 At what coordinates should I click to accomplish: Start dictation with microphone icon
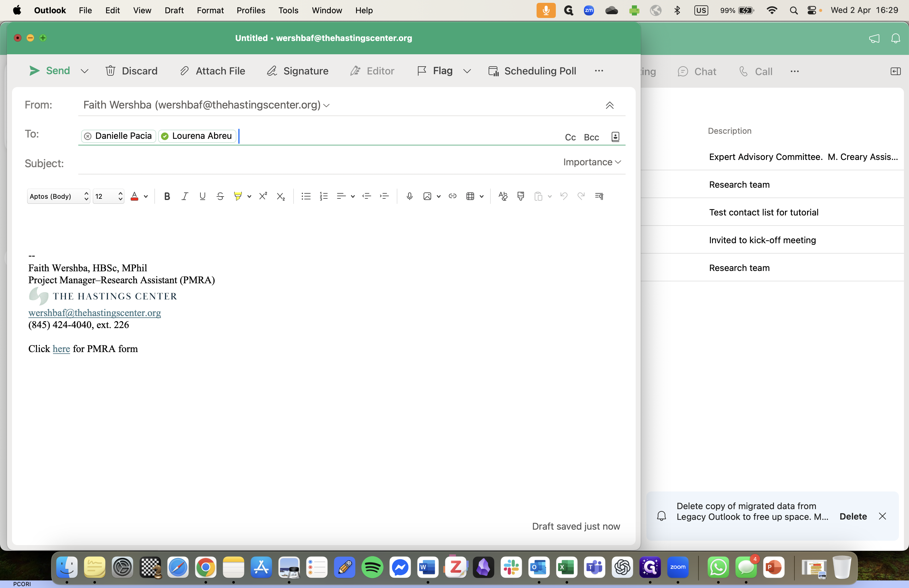click(x=409, y=196)
